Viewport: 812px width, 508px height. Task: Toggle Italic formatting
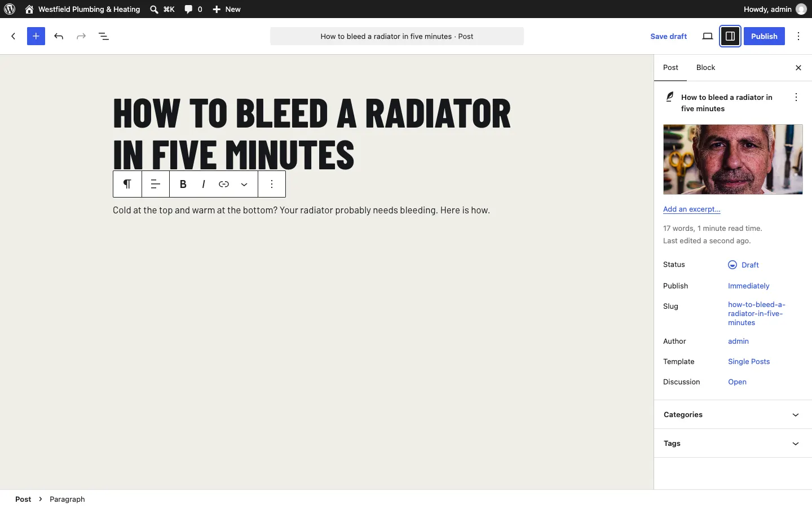pos(204,185)
